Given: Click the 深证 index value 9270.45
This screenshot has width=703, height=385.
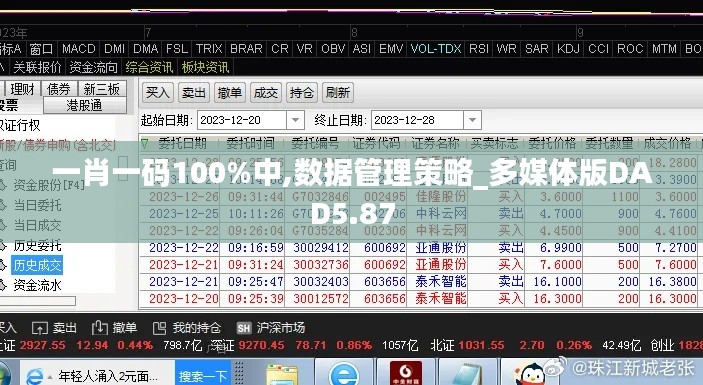Looking at the screenshot, I should 261,346.
